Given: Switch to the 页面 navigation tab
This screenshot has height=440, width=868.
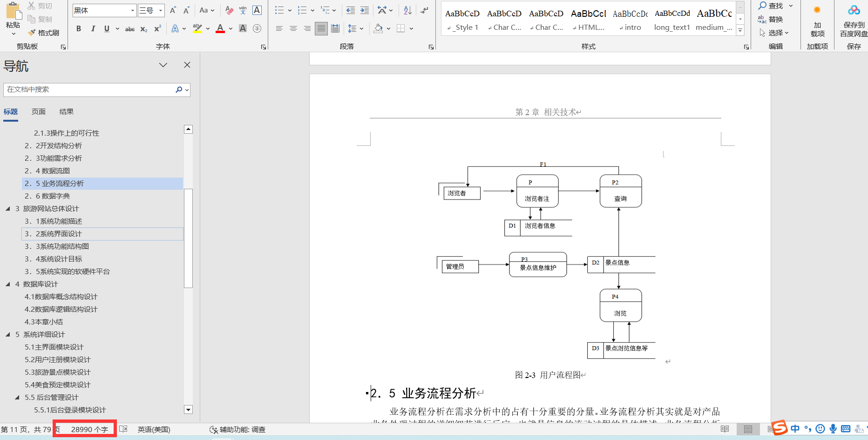Looking at the screenshot, I should pyautogui.click(x=39, y=111).
